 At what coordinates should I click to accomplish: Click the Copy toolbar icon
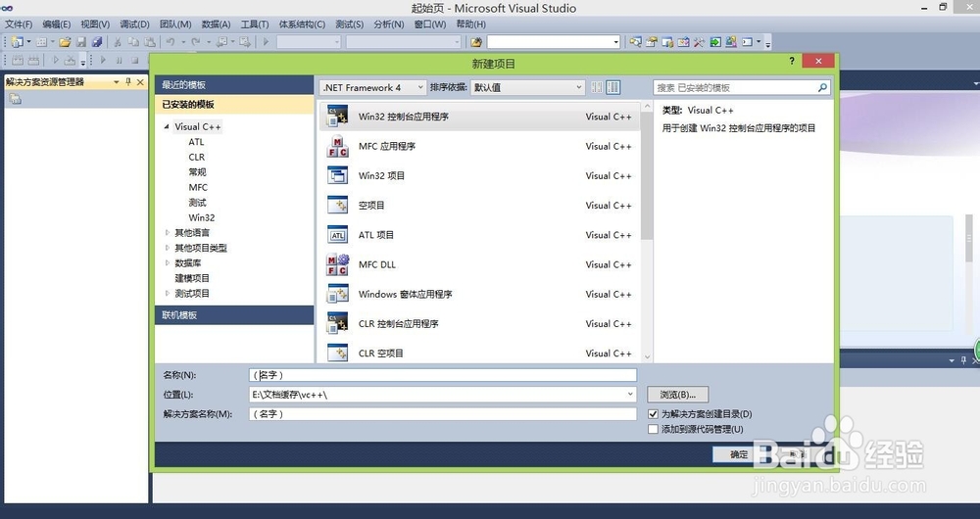point(133,42)
